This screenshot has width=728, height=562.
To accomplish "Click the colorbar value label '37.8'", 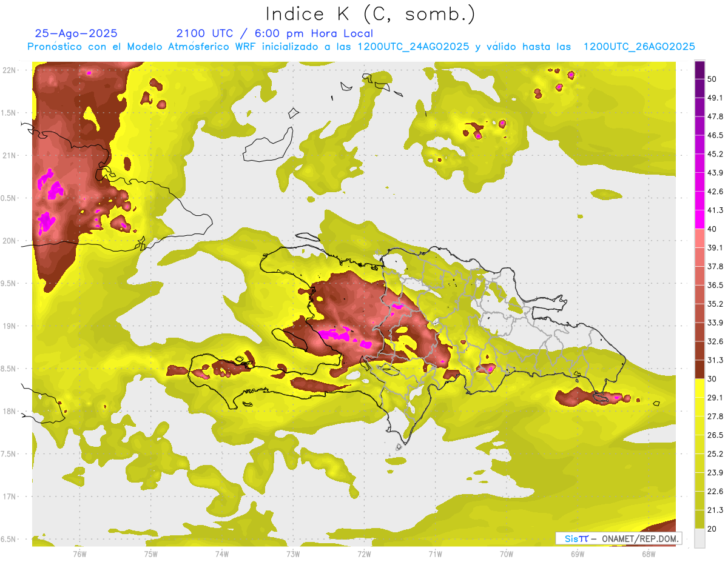I will coord(715,266).
